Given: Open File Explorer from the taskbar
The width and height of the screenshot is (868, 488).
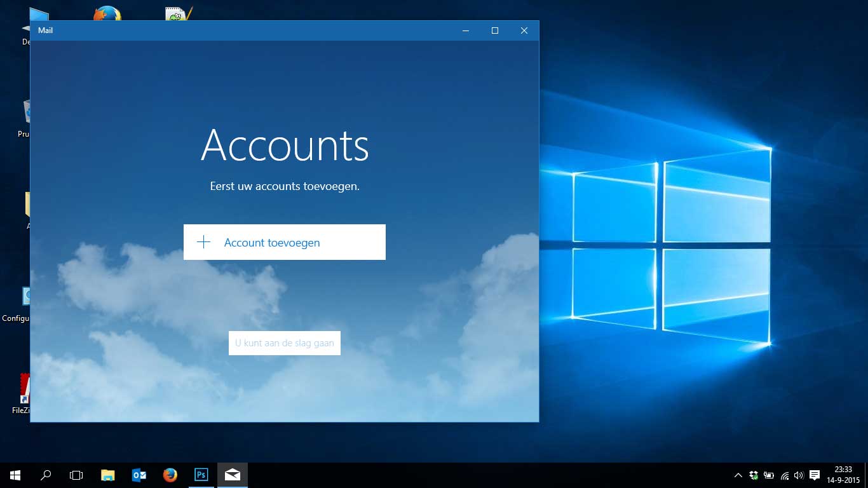Looking at the screenshot, I should coord(108,475).
